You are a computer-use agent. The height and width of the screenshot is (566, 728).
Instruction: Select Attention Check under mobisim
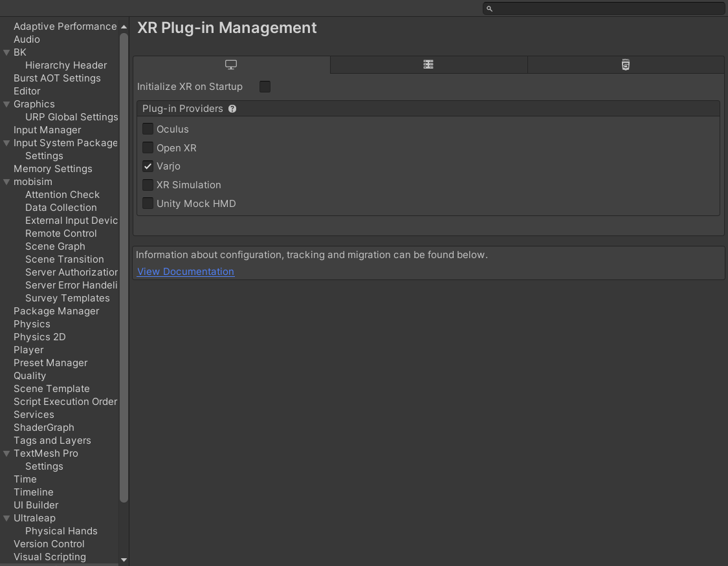click(x=62, y=195)
